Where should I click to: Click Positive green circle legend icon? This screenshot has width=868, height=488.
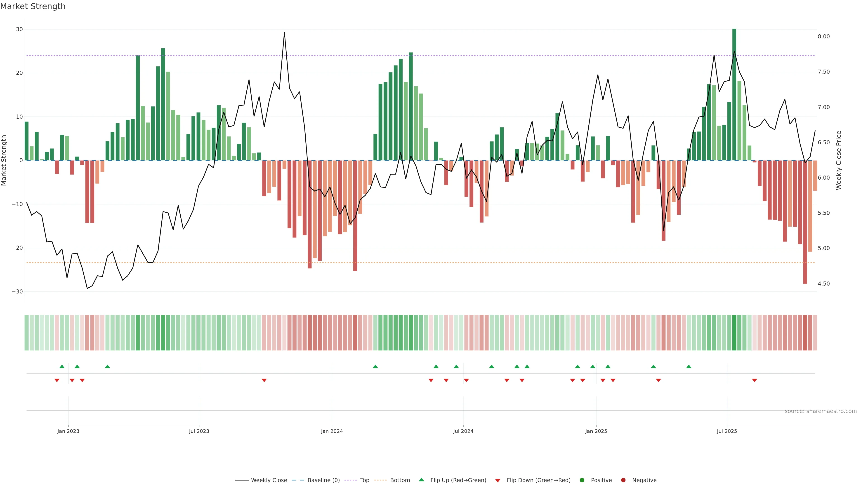(582, 480)
